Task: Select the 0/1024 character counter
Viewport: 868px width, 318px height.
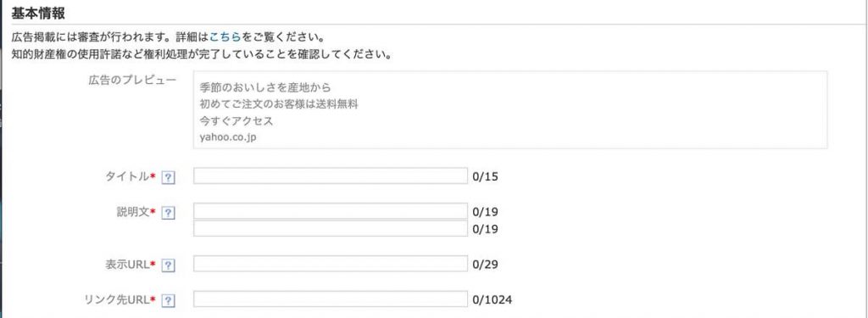Action: pyautogui.click(x=492, y=300)
